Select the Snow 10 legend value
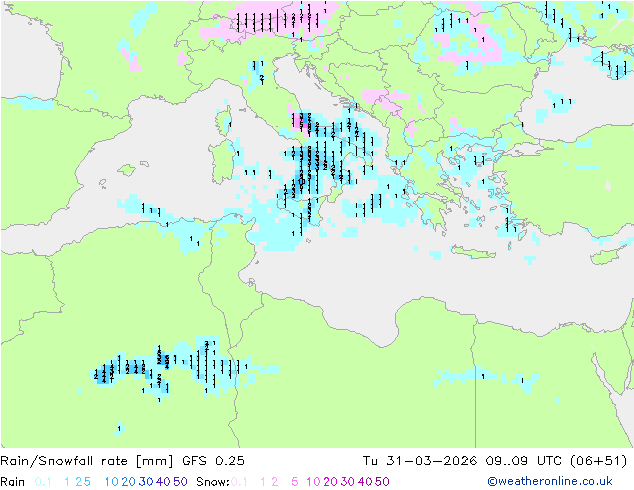Image resolution: width=634 pixels, height=490 pixels. tap(313, 482)
